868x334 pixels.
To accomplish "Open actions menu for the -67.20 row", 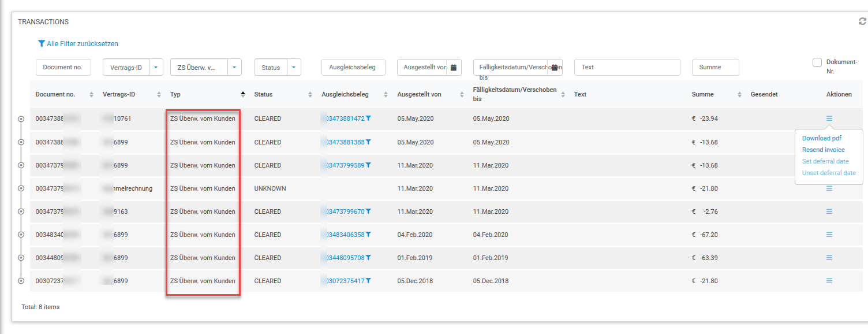I will (829, 235).
